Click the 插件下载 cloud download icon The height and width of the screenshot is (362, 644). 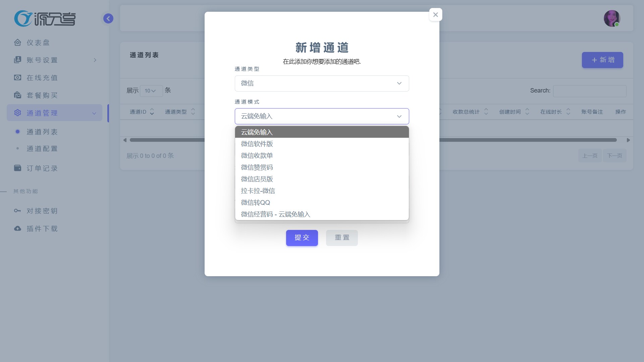tap(17, 228)
